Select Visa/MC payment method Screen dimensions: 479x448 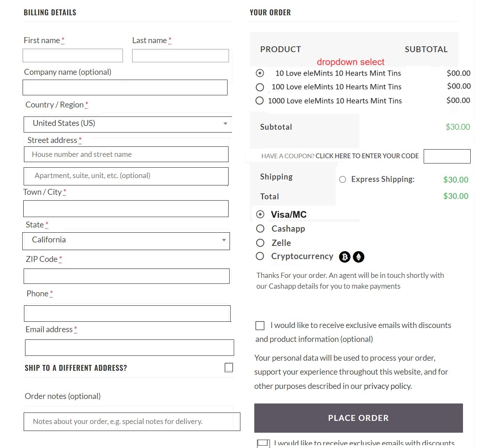click(x=260, y=214)
